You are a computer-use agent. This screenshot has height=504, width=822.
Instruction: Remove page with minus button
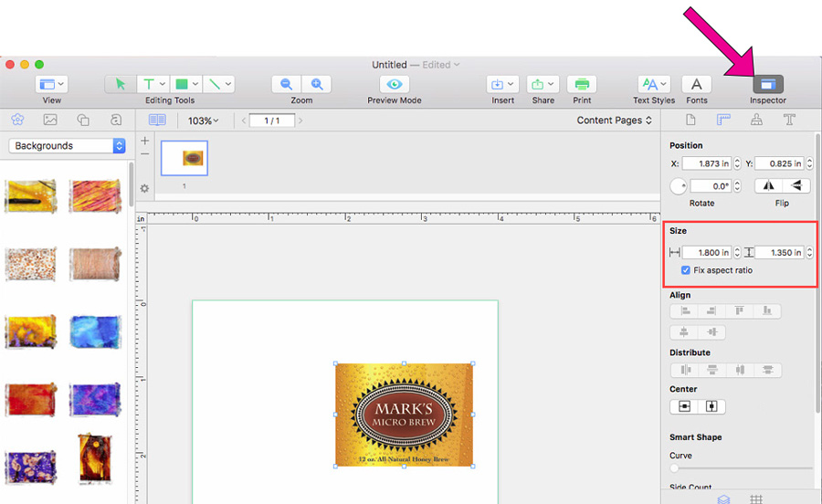[x=144, y=154]
